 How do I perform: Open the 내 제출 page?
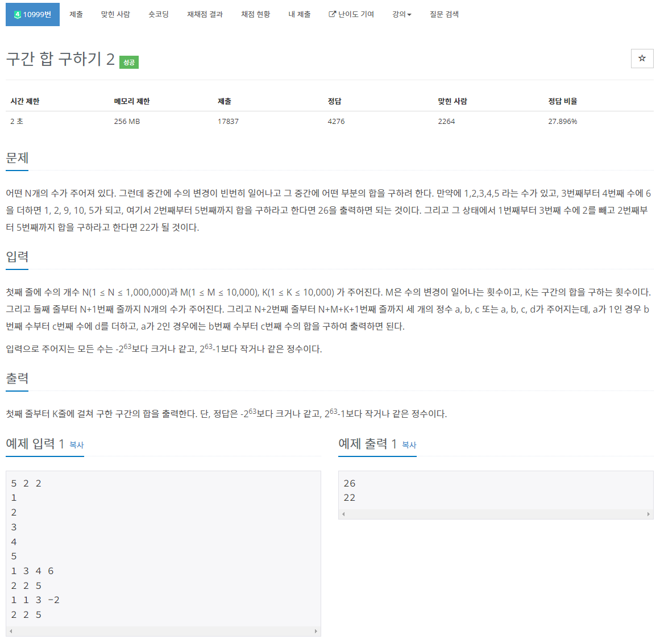coord(300,14)
